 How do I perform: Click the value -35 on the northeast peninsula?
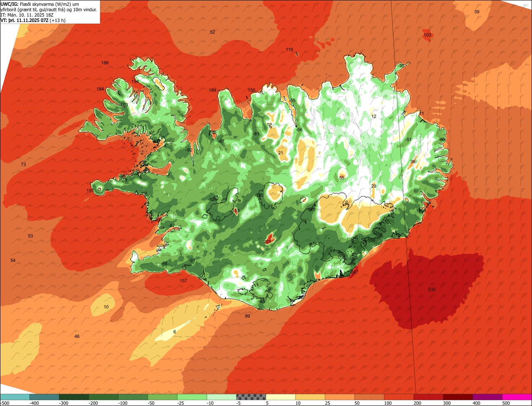(x=401, y=66)
